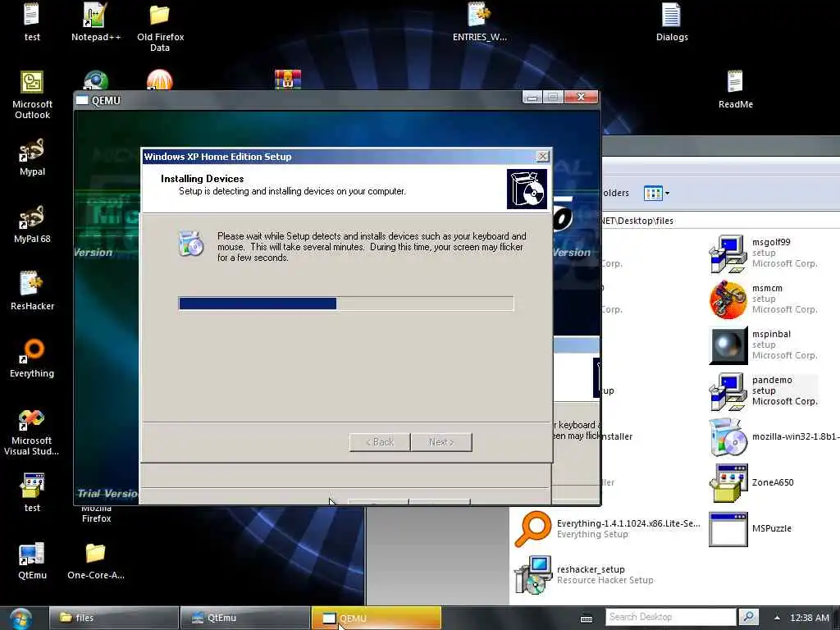Switch to files taskbar button

coord(114,618)
